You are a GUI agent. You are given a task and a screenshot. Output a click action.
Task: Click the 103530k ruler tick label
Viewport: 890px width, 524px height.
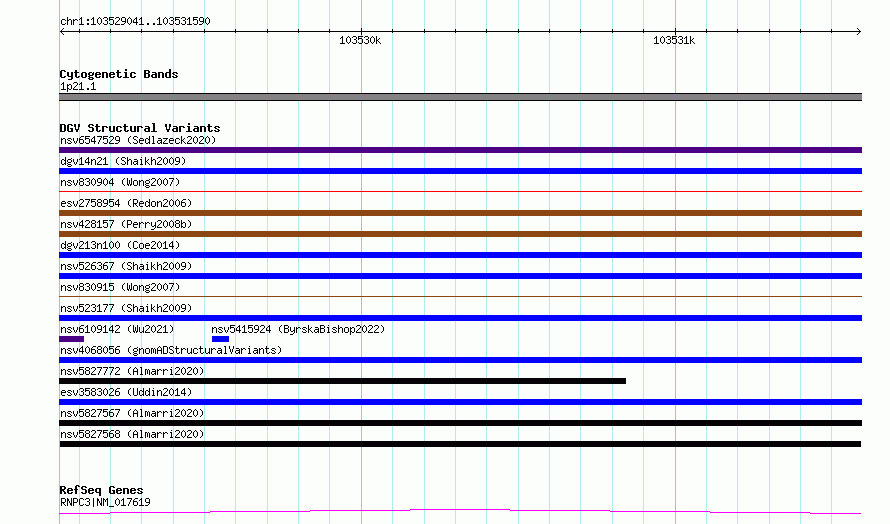click(x=360, y=41)
